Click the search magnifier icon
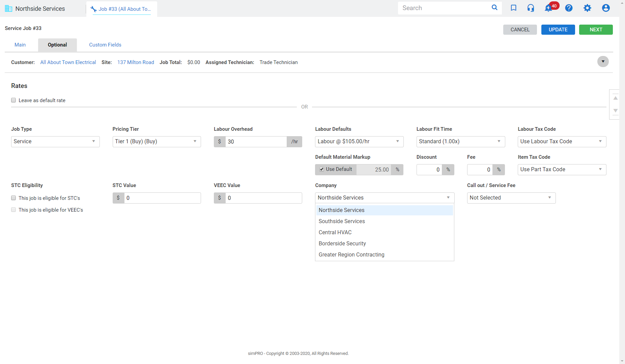The width and height of the screenshot is (625, 364). (x=494, y=7)
